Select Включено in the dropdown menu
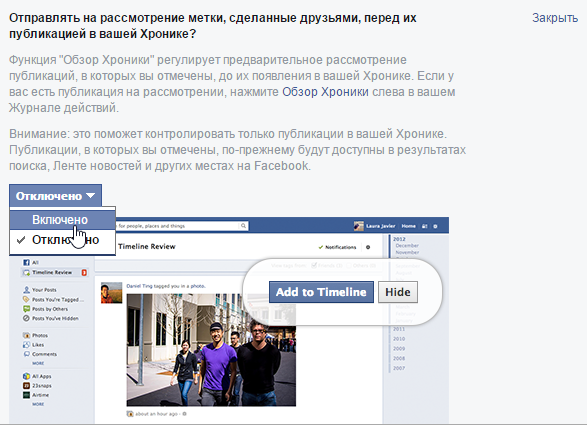 (x=63, y=220)
